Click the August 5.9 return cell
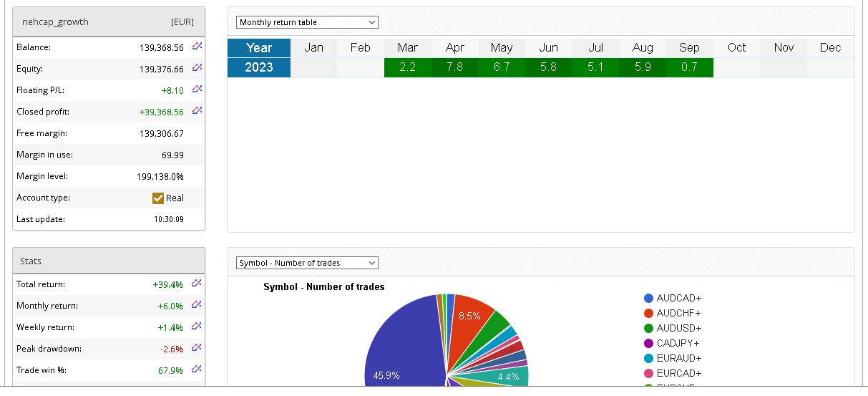 click(x=643, y=67)
